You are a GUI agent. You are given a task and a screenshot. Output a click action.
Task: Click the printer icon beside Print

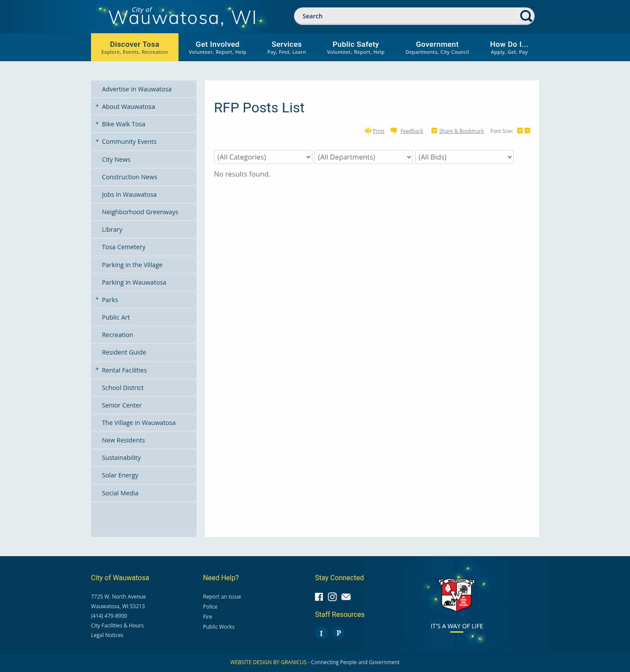point(368,131)
